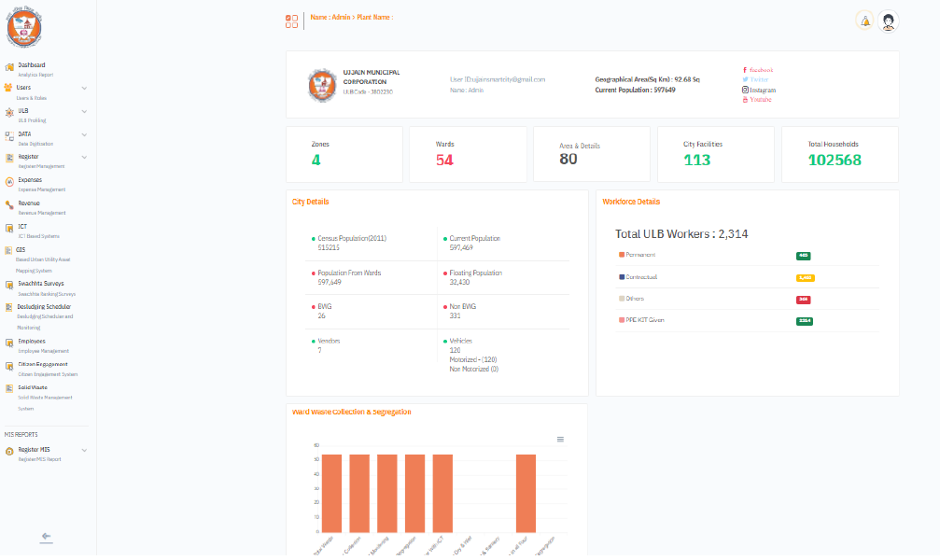Screen dimensions: 940x560
Task: Click the Dashboard sidebar icon
Action: pos(9,67)
